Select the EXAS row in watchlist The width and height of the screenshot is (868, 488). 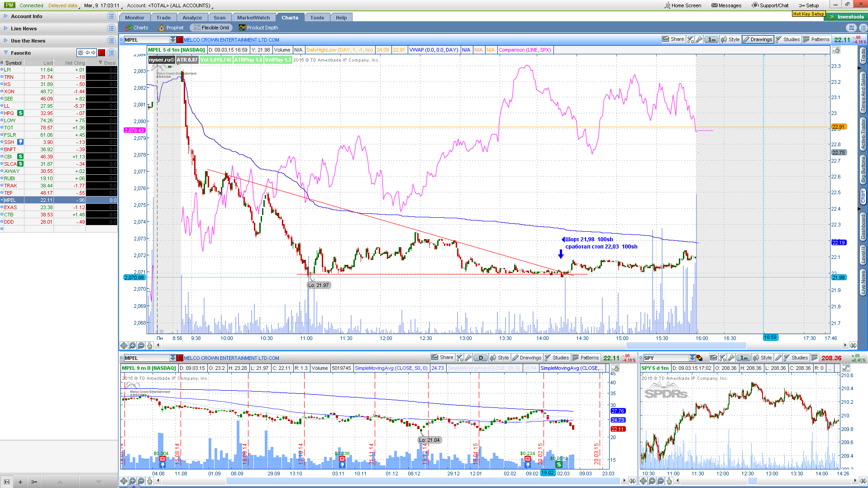59,207
